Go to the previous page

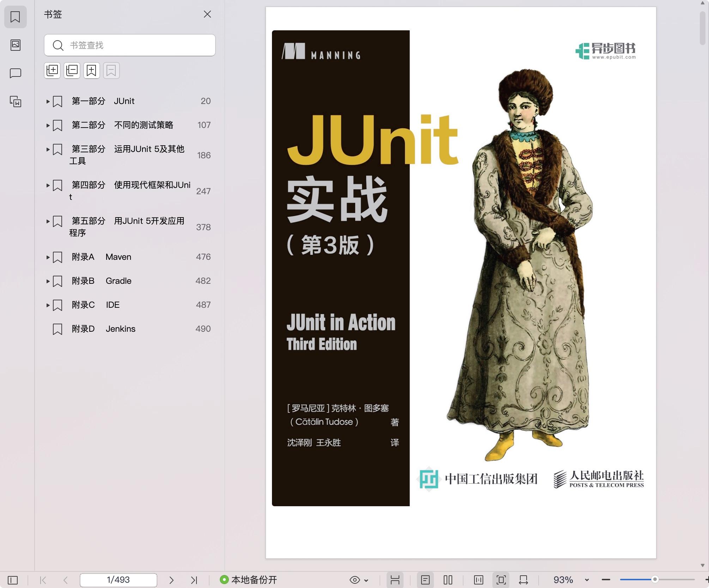[65, 580]
